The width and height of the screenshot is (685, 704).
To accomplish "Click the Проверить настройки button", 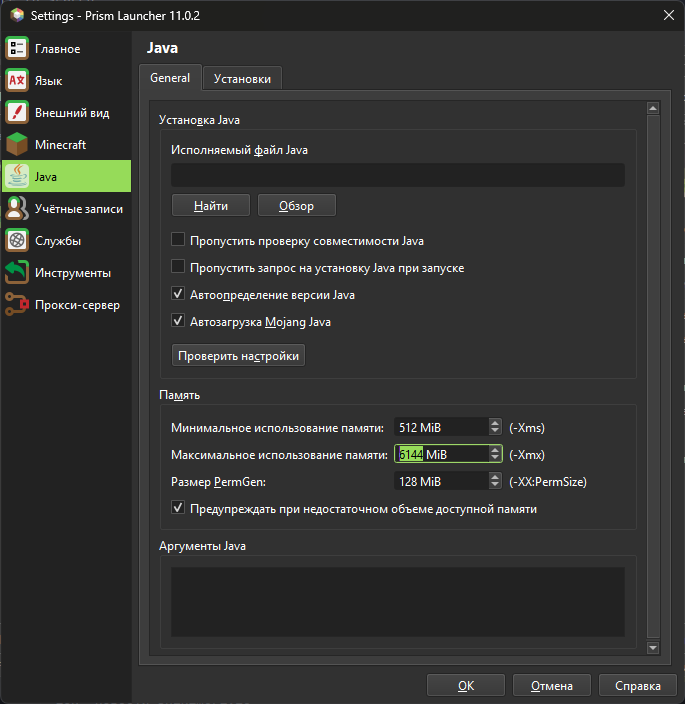I will pyautogui.click(x=238, y=356).
